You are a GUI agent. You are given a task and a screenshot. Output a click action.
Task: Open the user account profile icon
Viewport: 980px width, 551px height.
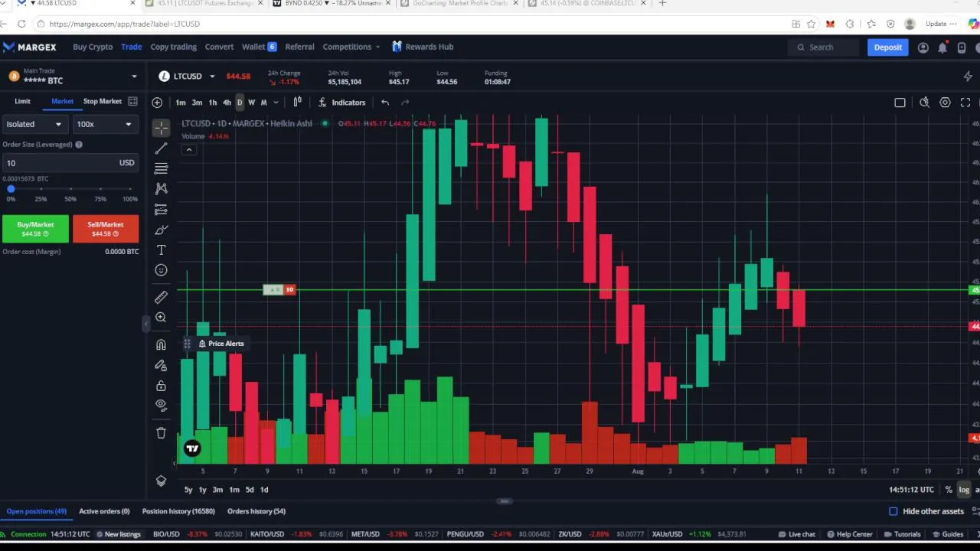pyautogui.click(x=923, y=47)
